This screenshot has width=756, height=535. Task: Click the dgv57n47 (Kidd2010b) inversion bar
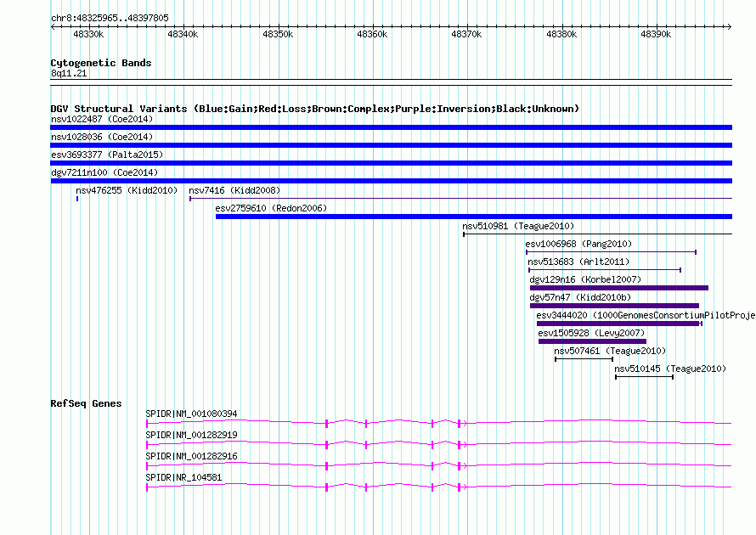614,306
